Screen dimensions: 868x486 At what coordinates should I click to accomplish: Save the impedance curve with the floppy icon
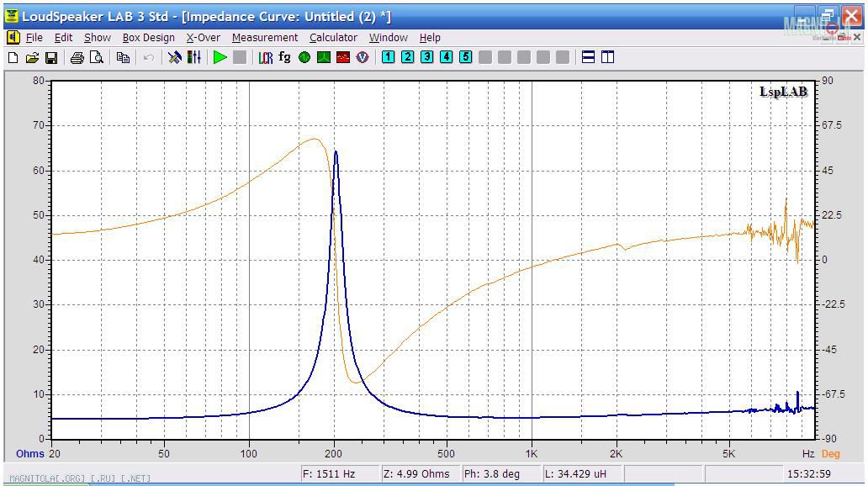[51, 57]
